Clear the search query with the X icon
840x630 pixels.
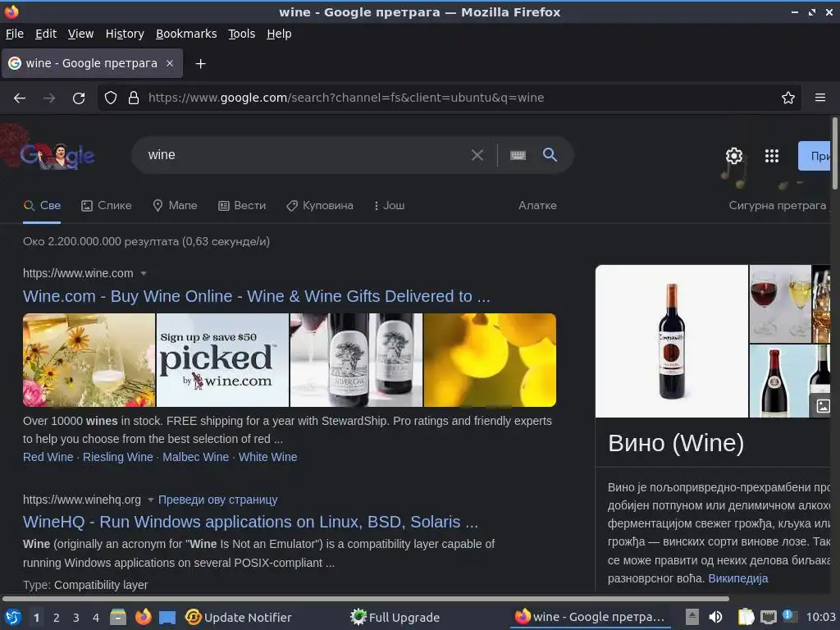477,155
